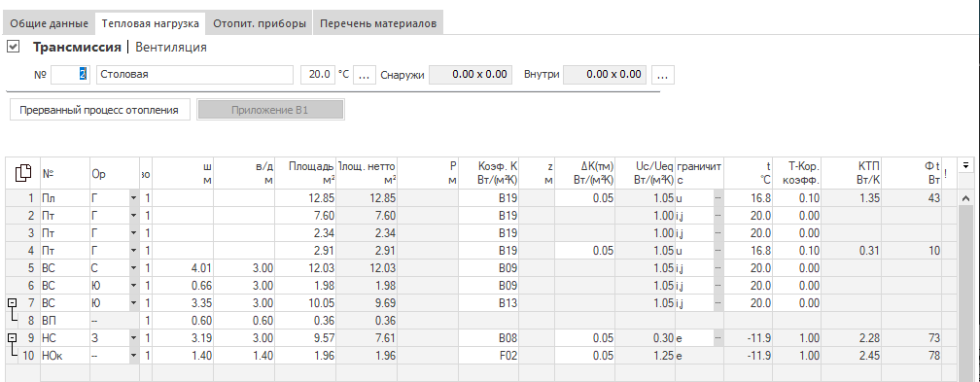Edit the room name field Столовая
980x382 pixels.
click(x=194, y=75)
